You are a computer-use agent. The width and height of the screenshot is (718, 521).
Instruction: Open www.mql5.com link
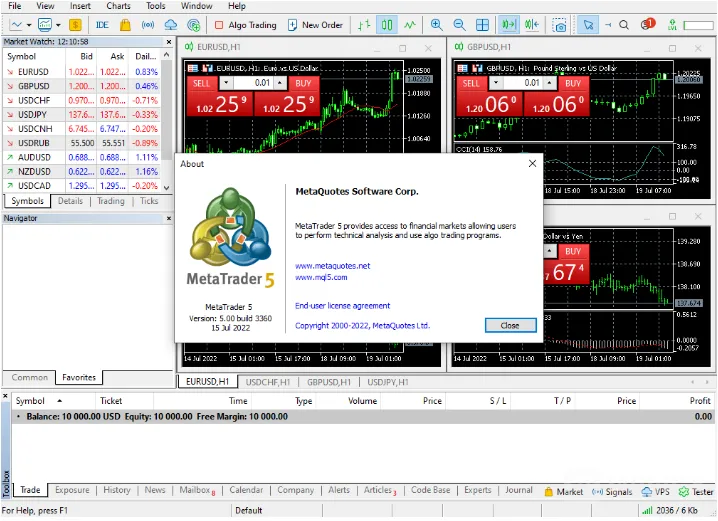321,277
